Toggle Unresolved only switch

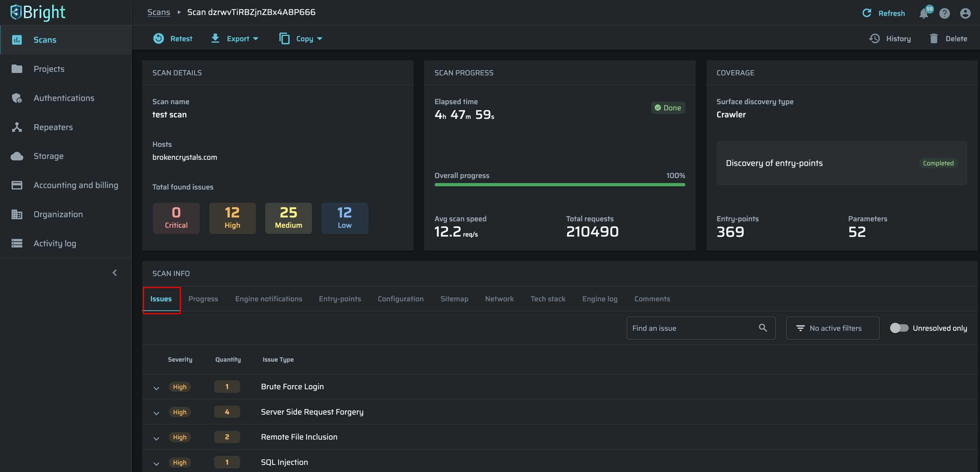[899, 328]
